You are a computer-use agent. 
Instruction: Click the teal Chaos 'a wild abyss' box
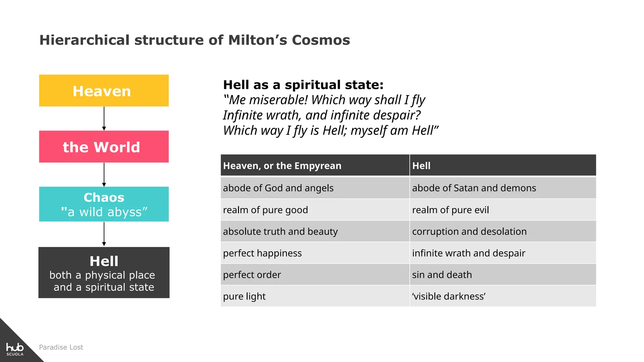[x=104, y=204]
